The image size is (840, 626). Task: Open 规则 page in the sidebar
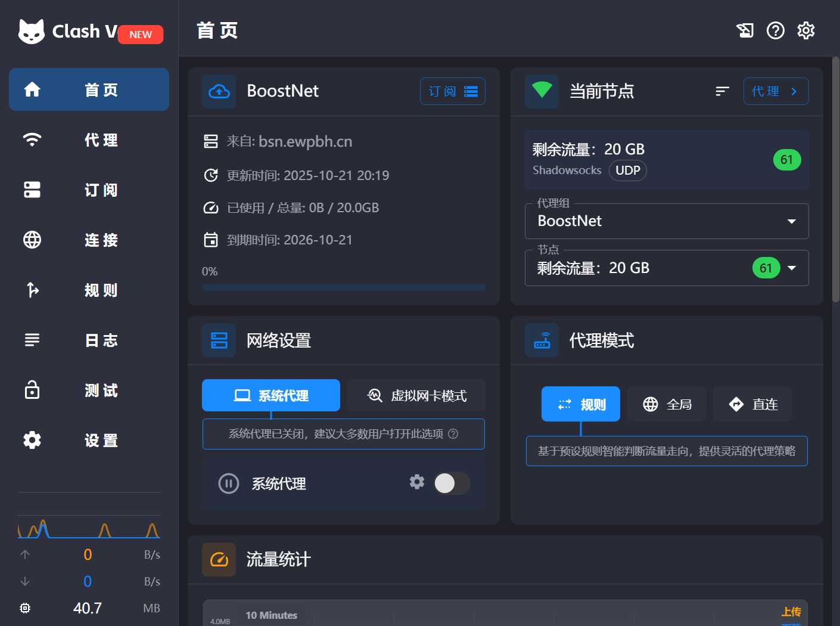89,290
